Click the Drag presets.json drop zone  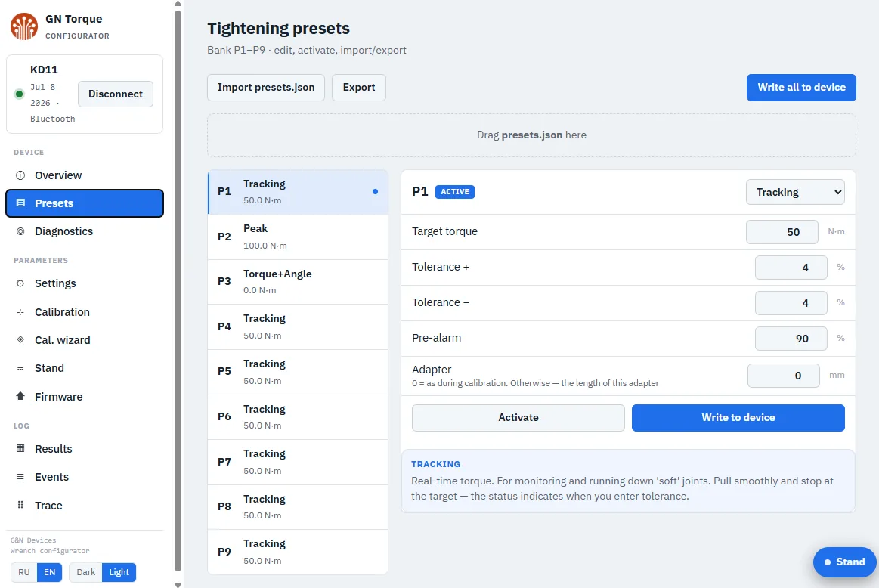click(531, 135)
